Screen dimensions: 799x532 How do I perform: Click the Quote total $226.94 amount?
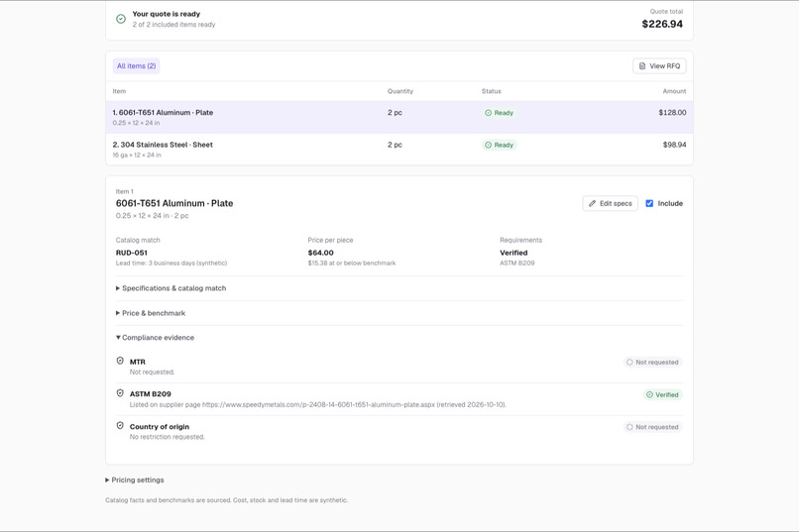coord(662,24)
